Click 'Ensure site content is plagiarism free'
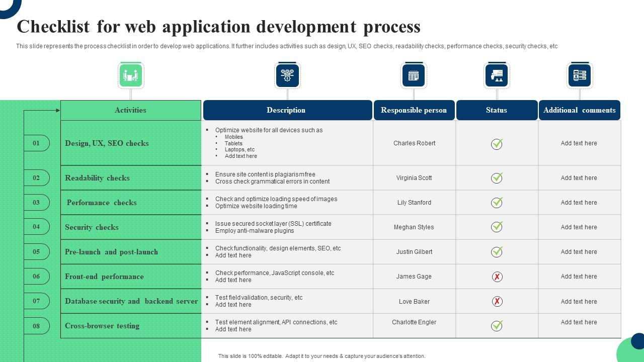The width and height of the screenshot is (644, 362). (x=265, y=174)
